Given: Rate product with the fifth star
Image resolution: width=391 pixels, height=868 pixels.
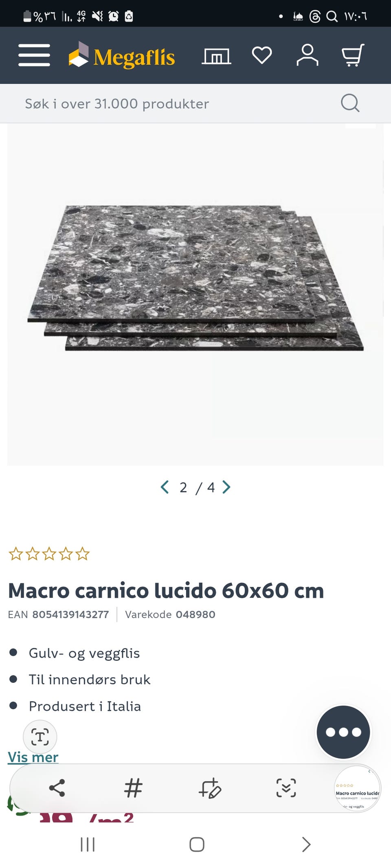Looking at the screenshot, I should (82, 554).
